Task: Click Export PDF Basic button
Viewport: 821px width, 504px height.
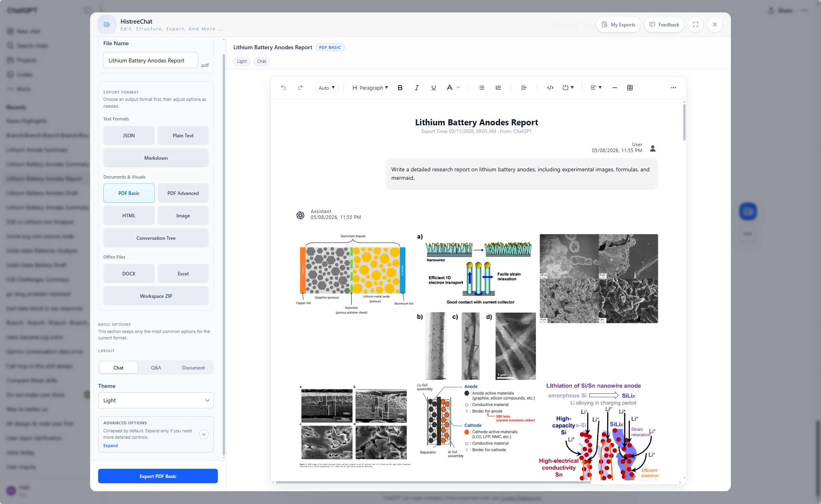Action: pos(158,476)
